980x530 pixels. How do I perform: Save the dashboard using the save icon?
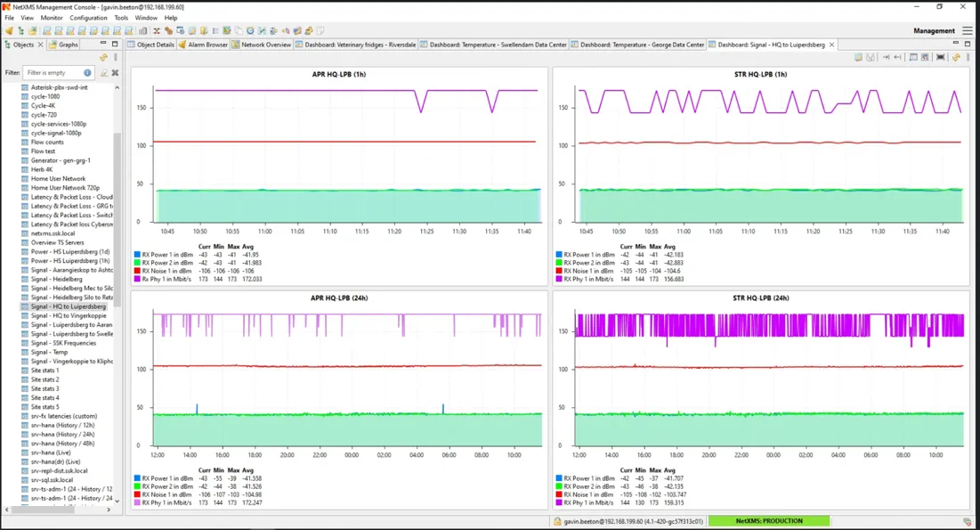click(871, 57)
